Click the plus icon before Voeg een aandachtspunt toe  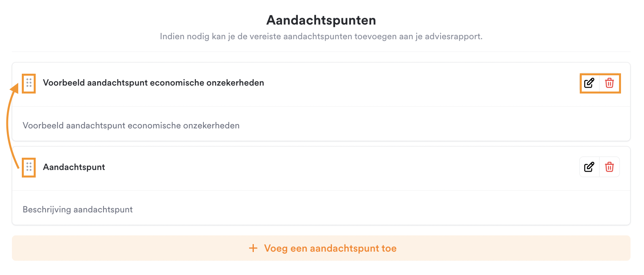click(253, 248)
